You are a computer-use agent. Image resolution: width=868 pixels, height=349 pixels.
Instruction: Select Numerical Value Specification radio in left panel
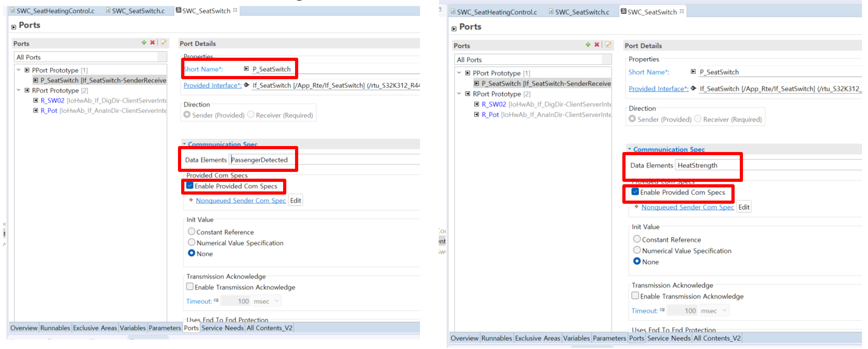point(192,242)
